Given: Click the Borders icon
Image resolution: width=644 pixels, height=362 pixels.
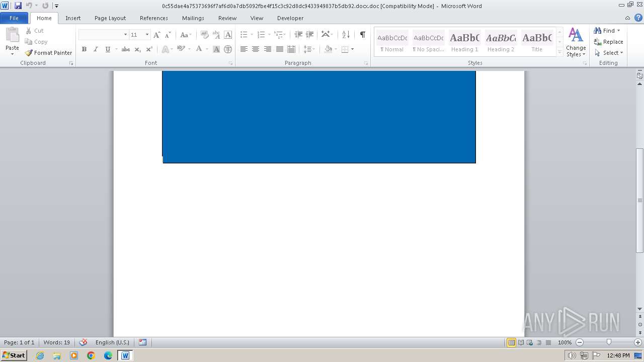Looking at the screenshot, I should coord(345,49).
